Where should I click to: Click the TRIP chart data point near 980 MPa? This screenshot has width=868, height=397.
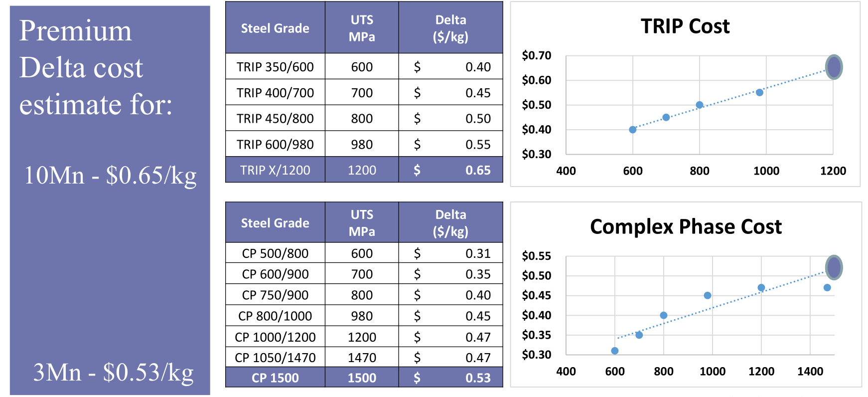click(759, 92)
